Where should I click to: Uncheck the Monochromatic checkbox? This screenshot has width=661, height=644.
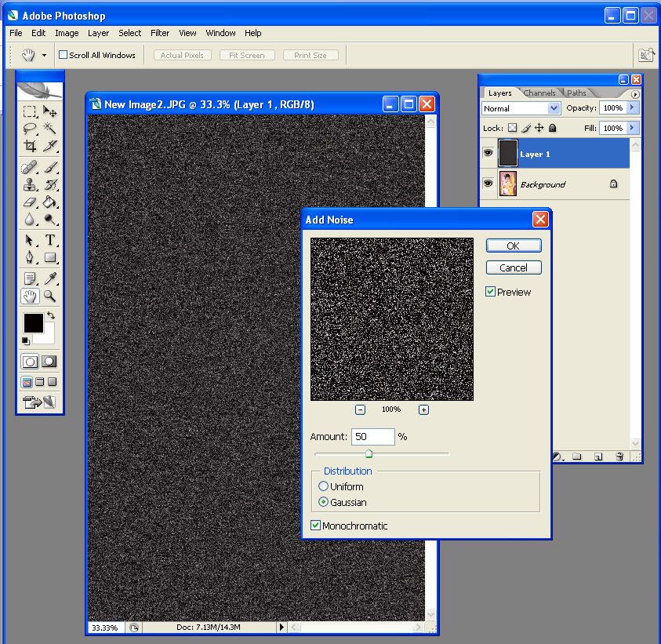(316, 526)
